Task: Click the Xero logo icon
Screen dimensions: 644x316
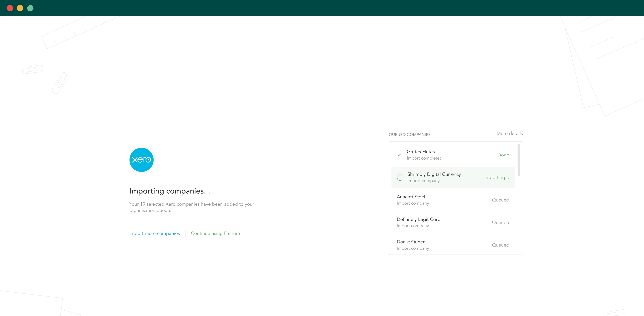Action: [x=141, y=160]
